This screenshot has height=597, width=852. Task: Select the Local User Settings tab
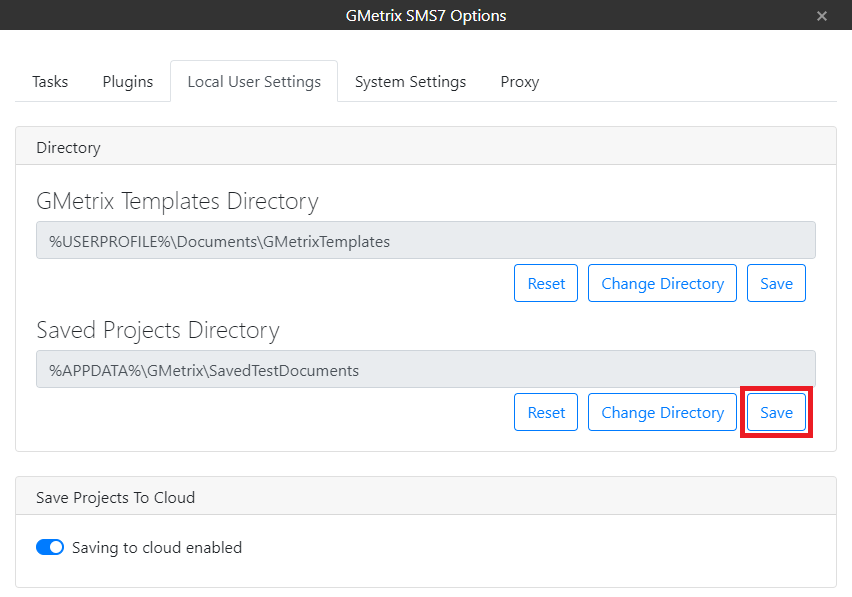254,81
